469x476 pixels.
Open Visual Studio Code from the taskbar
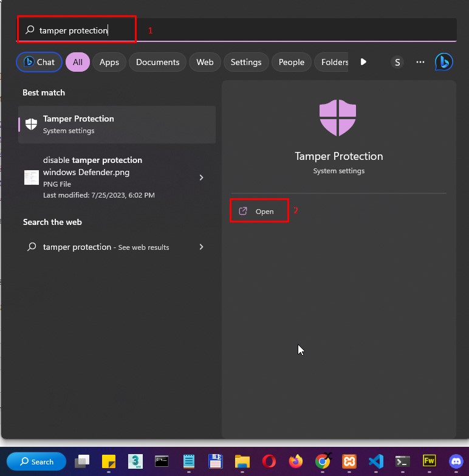(376, 461)
